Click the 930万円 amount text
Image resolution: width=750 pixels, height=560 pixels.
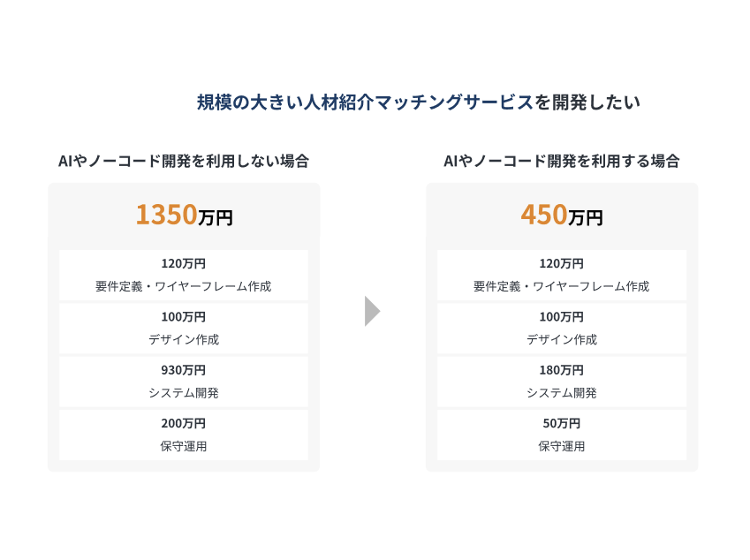(x=184, y=370)
